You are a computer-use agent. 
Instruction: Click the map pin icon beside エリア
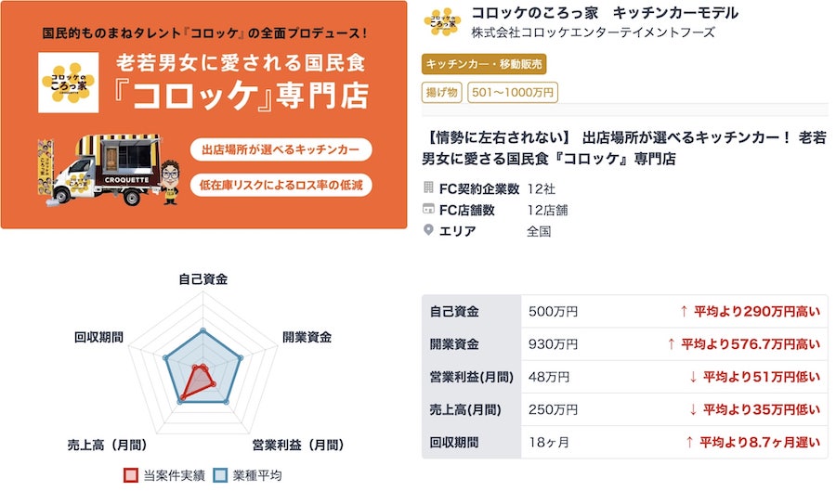[428, 229]
